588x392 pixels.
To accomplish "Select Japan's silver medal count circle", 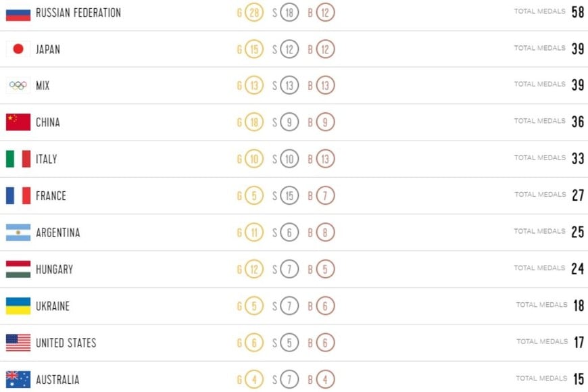I will tap(289, 49).
